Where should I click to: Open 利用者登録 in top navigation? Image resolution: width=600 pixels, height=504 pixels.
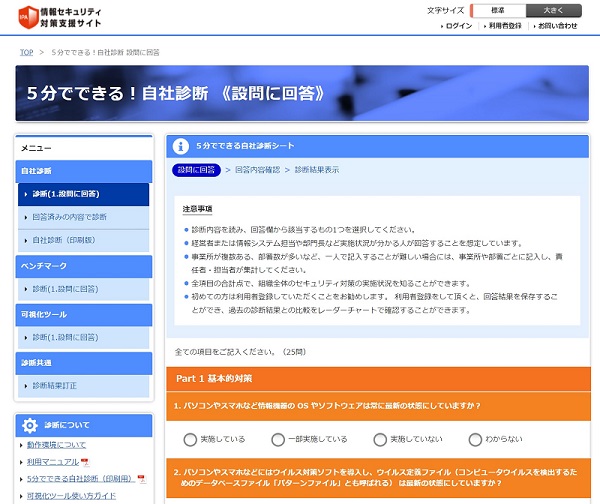(503, 26)
